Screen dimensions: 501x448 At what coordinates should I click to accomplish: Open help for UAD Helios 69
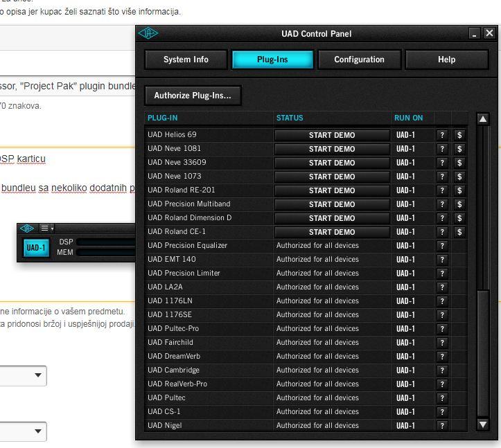(x=442, y=135)
